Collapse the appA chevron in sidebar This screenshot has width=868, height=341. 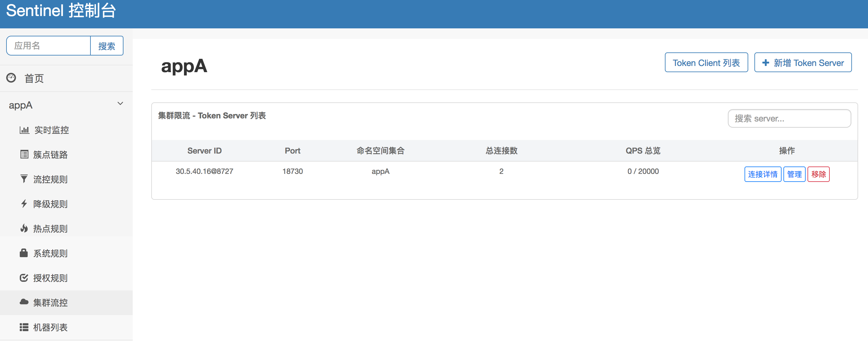click(120, 104)
